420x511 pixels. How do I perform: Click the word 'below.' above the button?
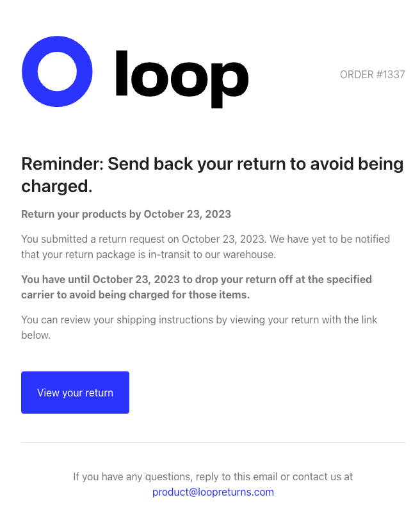(x=36, y=336)
